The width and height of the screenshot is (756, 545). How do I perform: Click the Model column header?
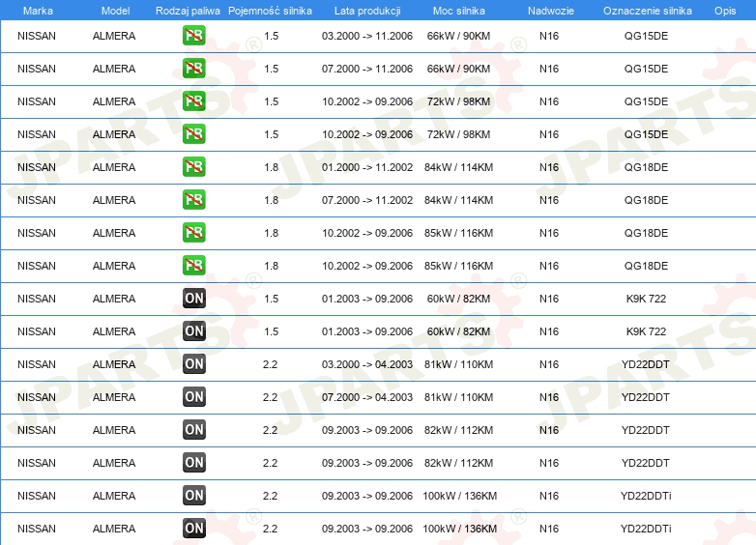[x=115, y=11]
